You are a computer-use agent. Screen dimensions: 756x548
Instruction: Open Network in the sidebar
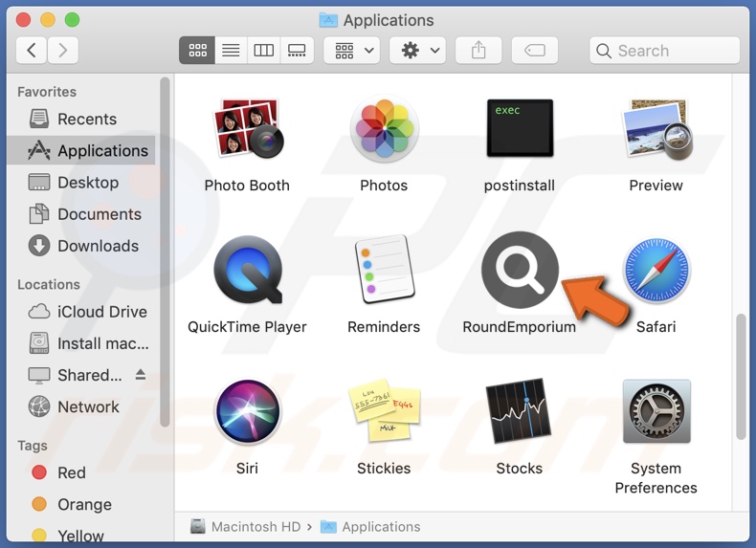[81, 407]
